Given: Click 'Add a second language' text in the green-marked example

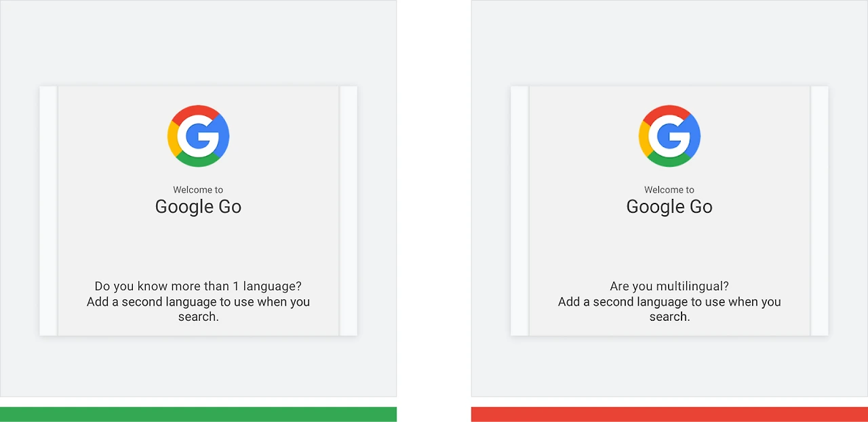Looking at the screenshot, I should [x=150, y=302].
